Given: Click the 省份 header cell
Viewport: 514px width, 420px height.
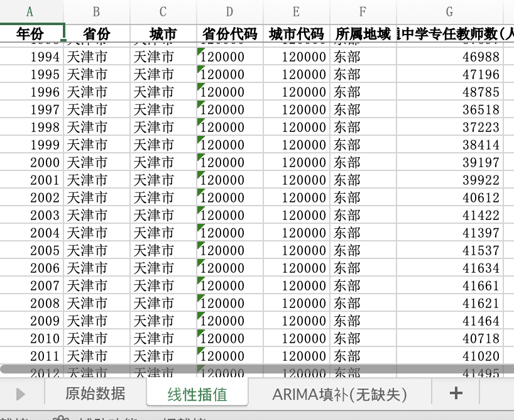Looking at the screenshot, I should [x=97, y=33].
